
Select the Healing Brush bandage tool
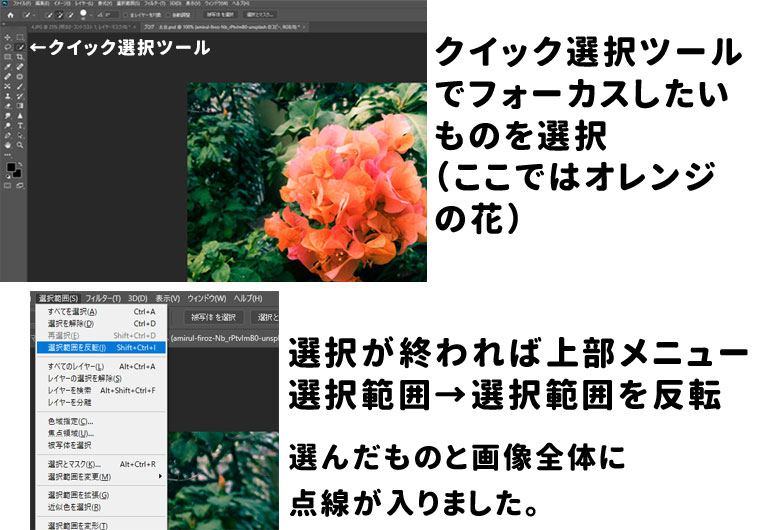tap(7, 77)
